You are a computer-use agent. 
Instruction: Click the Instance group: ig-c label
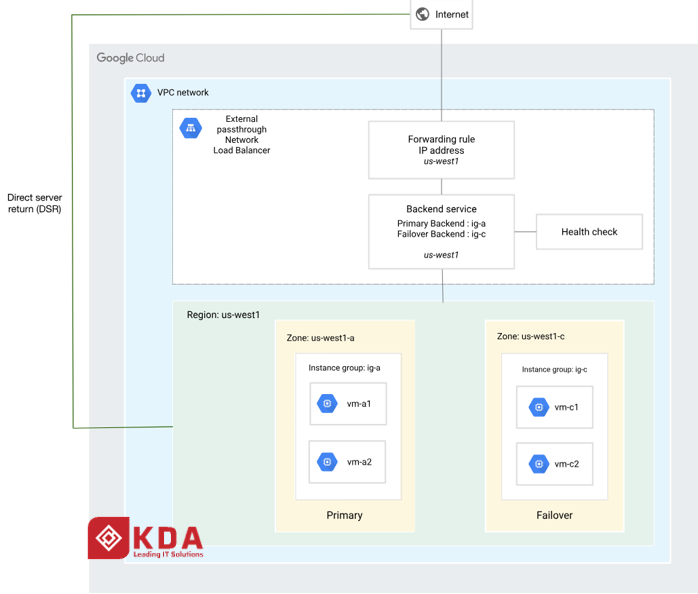554,370
